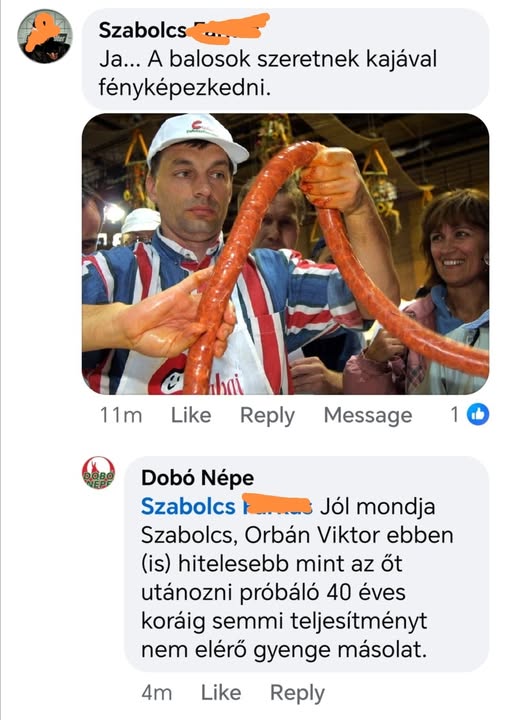Screen dimensions: 506x720
Task: Click the blue thumbs-up reaction icon
Action: tap(478, 415)
